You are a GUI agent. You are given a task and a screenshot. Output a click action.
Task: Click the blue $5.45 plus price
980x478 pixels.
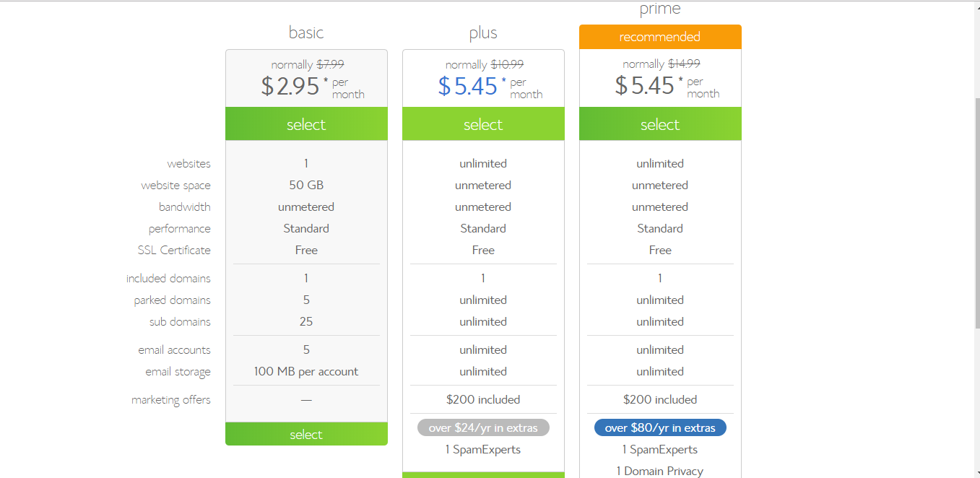point(468,86)
